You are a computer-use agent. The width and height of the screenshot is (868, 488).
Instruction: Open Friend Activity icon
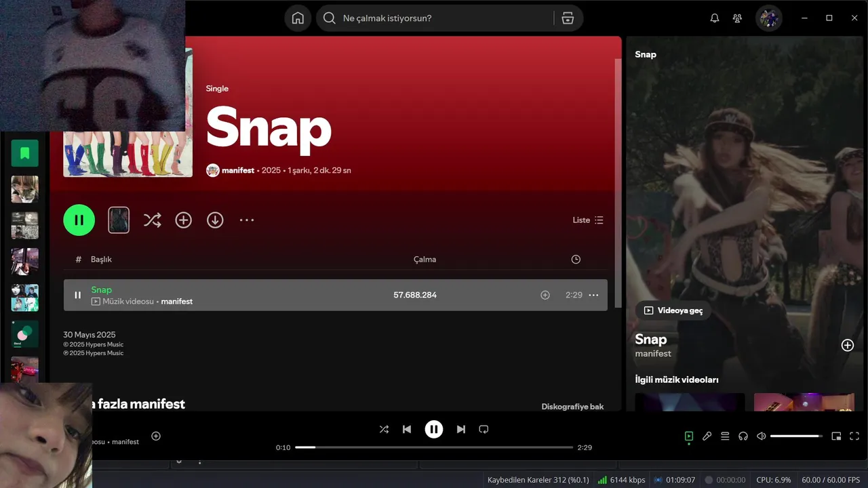[737, 18]
